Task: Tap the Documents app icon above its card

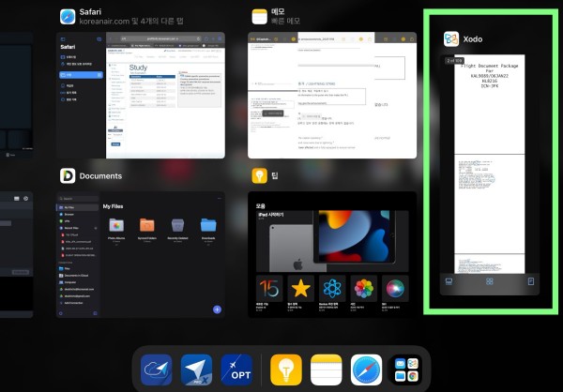Action: click(x=68, y=175)
